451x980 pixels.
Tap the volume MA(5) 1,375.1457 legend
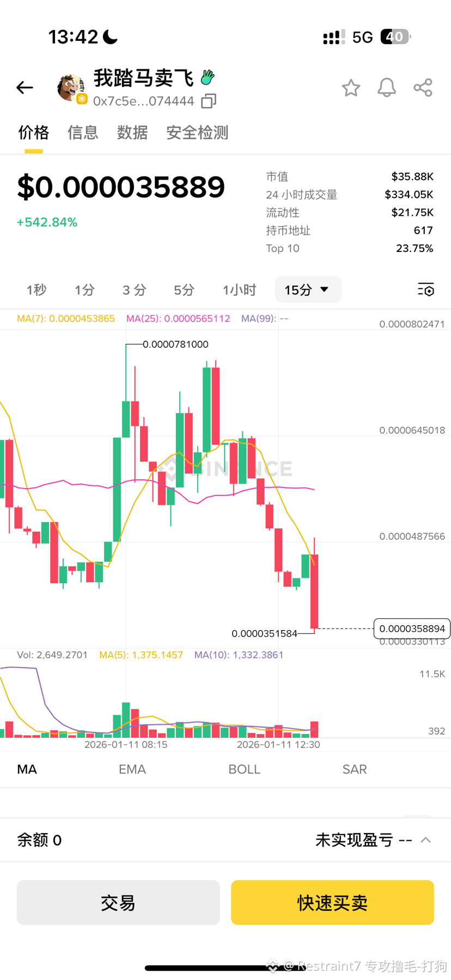click(x=141, y=655)
